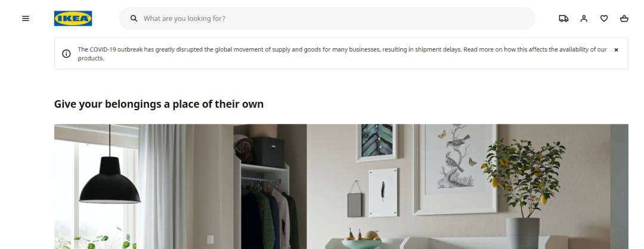Click the info icon in the COVID-19 banner
This screenshot has width=644, height=249.
point(66,54)
